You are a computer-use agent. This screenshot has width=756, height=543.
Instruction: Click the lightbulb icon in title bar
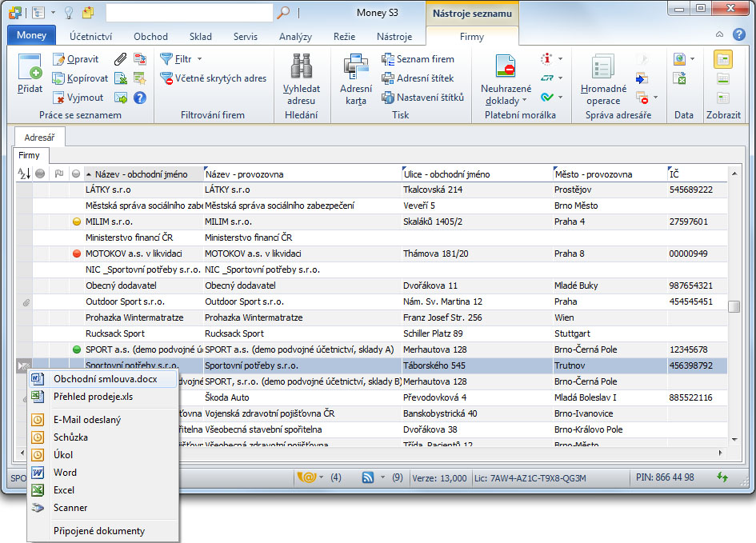pos(69,13)
